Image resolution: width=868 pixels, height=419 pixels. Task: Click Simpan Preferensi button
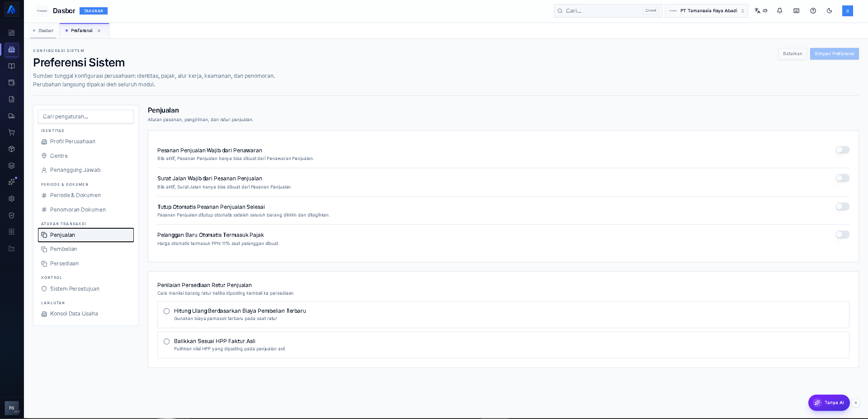coord(835,54)
